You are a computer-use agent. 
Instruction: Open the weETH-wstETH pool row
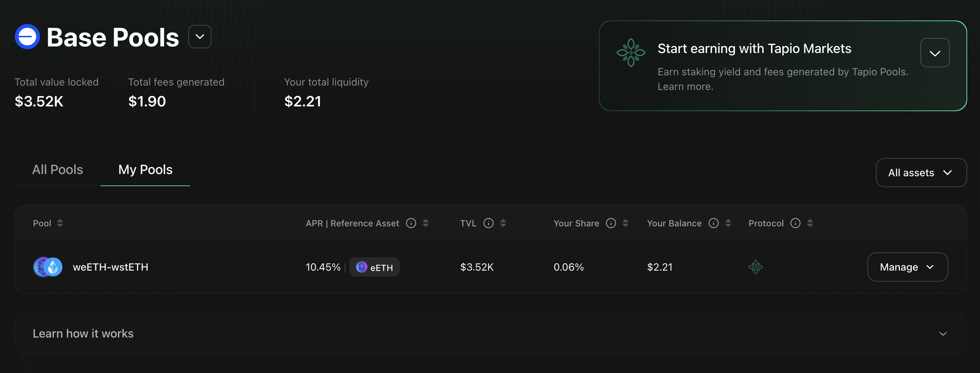pyautogui.click(x=110, y=267)
